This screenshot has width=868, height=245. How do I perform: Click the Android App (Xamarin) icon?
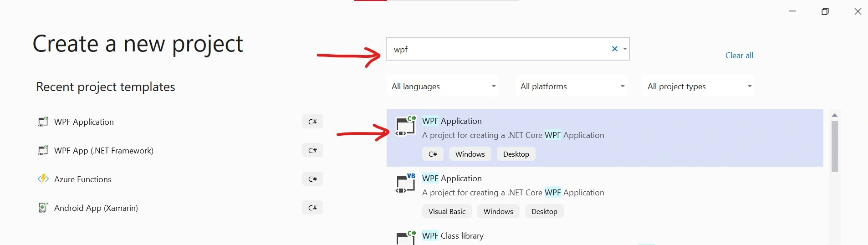click(x=43, y=208)
